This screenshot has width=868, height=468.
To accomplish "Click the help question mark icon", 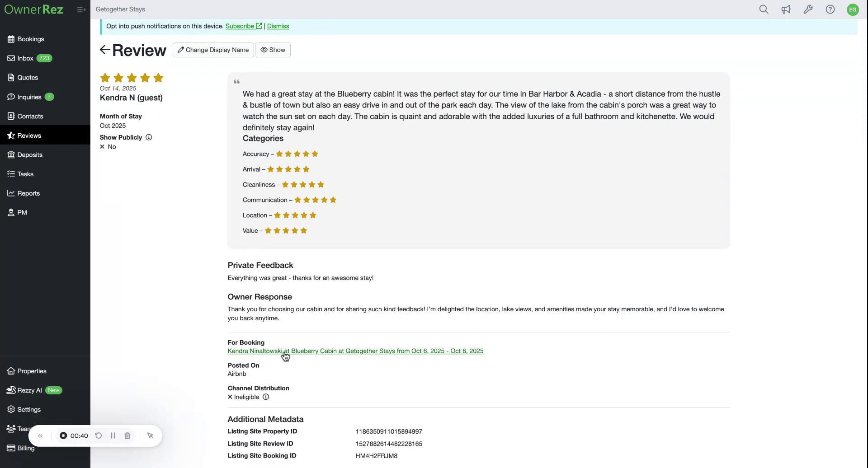I will [830, 9].
